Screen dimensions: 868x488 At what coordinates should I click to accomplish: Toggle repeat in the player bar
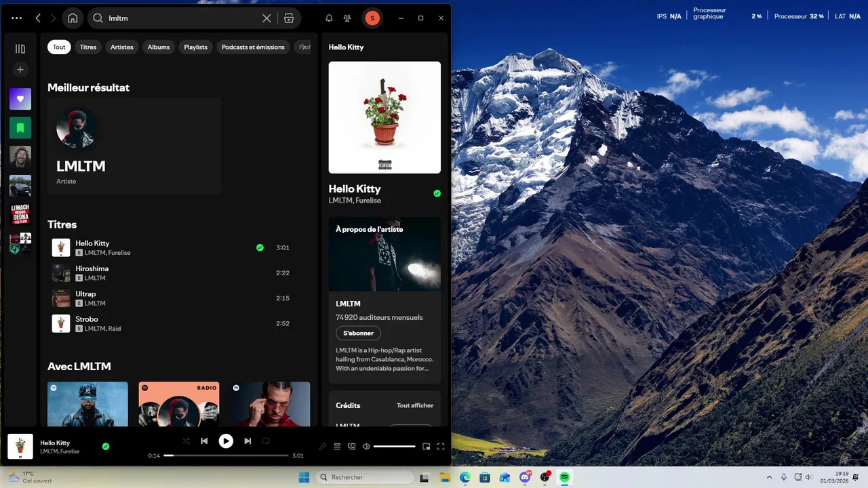point(266,441)
